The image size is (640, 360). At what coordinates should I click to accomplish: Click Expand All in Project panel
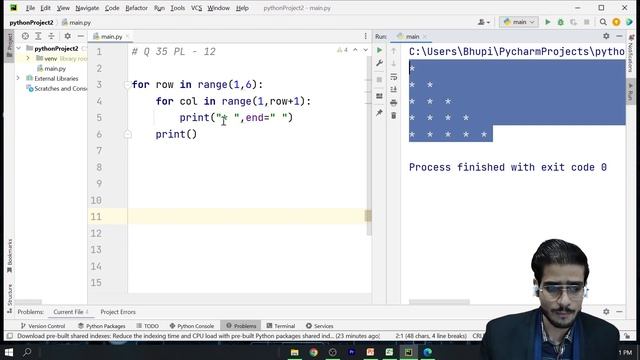[x=38, y=36]
